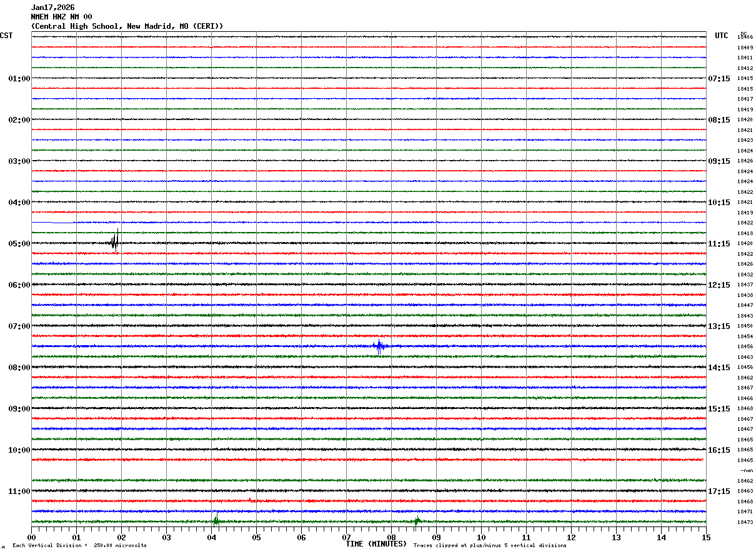Click the DC value '18450'
The height and width of the screenshot is (554, 756).
[x=745, y=326]
